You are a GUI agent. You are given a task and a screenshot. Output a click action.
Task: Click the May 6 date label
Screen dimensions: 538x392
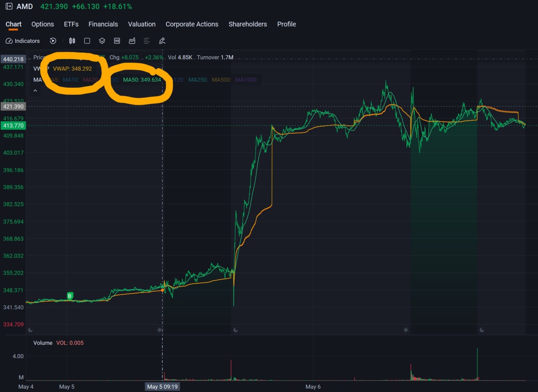313,387
